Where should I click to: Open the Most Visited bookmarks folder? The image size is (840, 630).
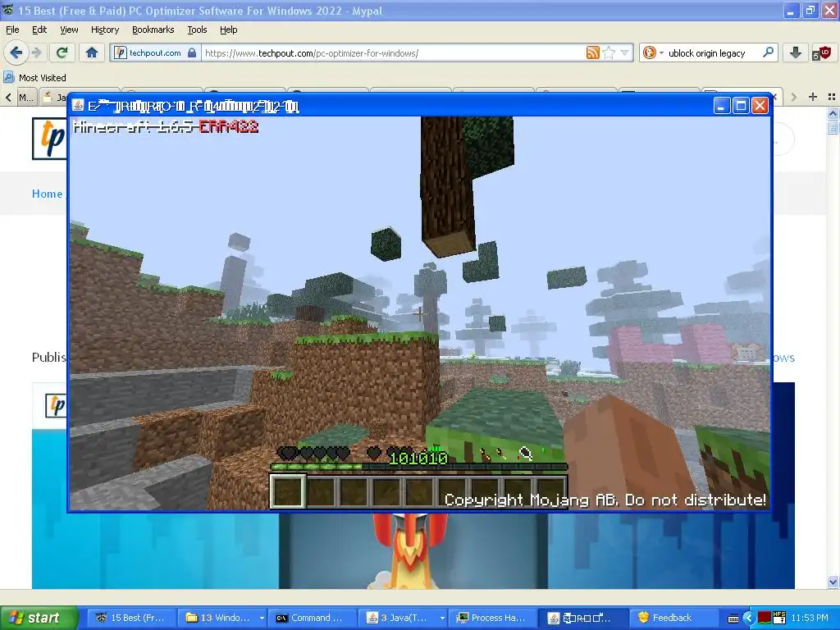(x=35, y=78)
